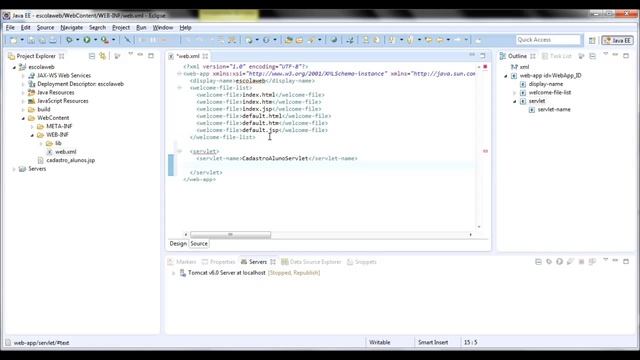Open the Source menu

[45, 27]
